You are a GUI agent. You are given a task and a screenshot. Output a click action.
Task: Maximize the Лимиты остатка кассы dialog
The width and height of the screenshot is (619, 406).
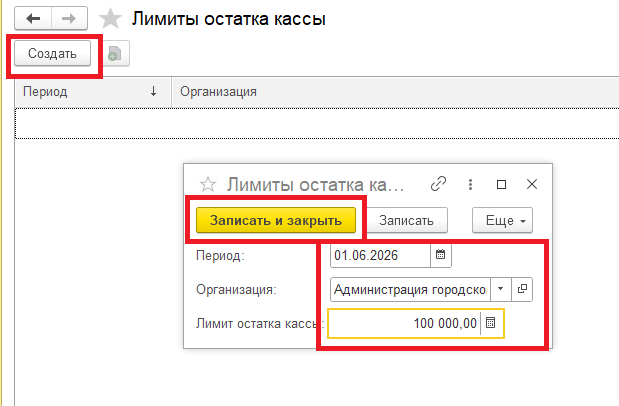pyautogui.click(x=501, y=184)
